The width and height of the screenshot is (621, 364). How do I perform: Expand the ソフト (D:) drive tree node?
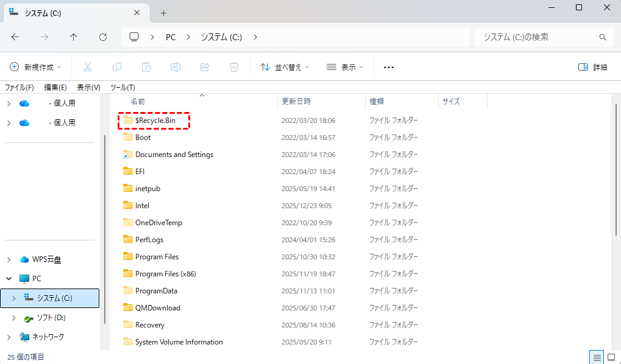tap(15, 318)
